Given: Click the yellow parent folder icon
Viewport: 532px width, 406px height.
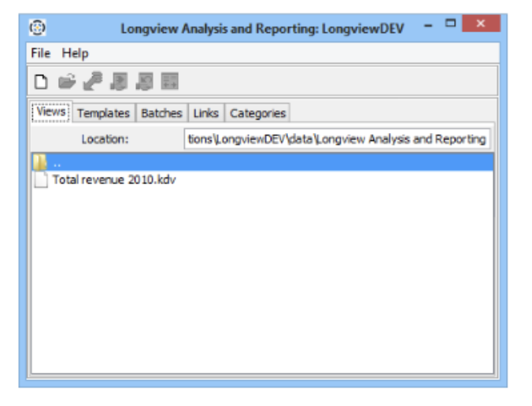Looking at the screenshot, I should pyautogui.click(x=41, y=163).
